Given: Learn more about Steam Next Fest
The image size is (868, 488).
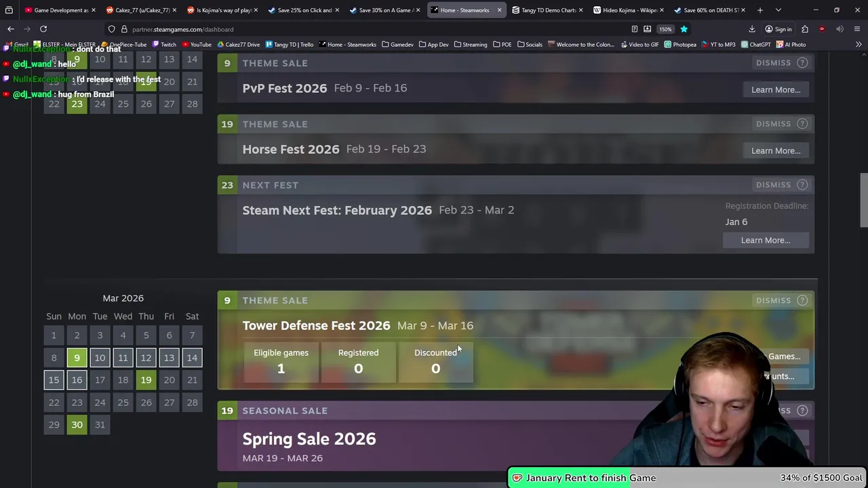Looking at the screenshot, I should pos(766,240).
